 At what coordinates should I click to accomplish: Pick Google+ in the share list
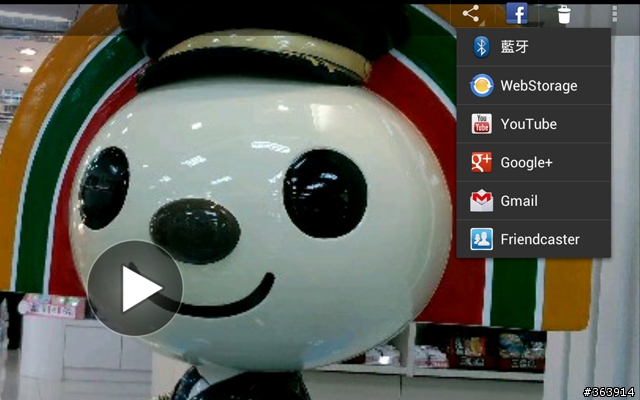click(x=533, y=162)
